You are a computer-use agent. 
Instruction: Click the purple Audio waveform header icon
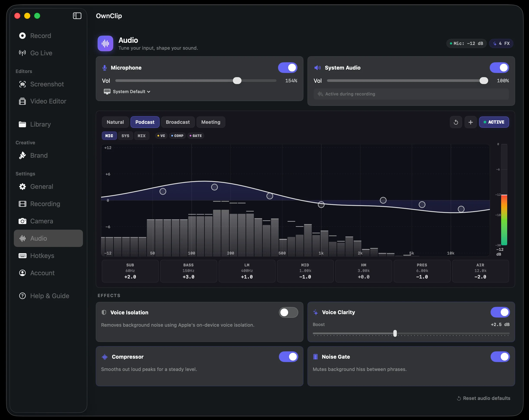point(105,43)
